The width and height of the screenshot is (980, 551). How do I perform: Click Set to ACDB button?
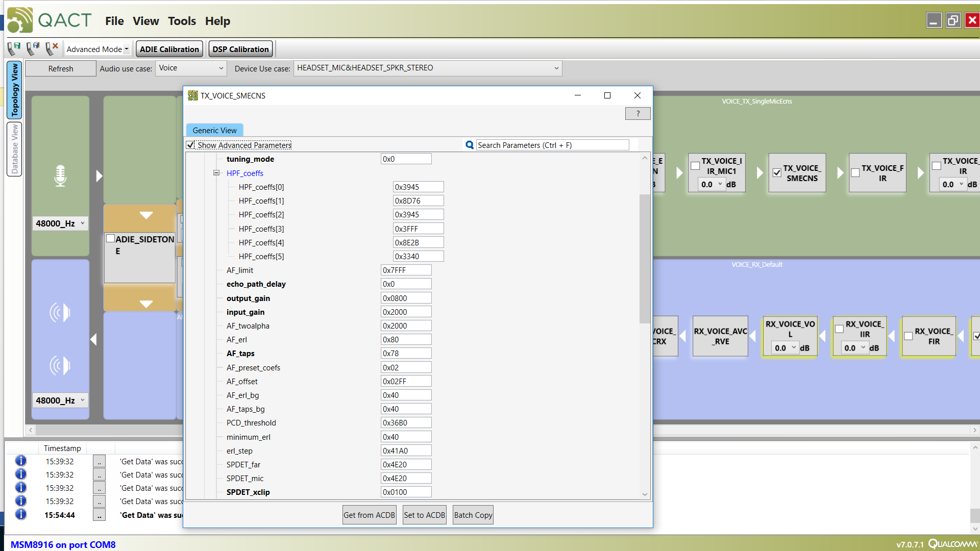point(425,515)
